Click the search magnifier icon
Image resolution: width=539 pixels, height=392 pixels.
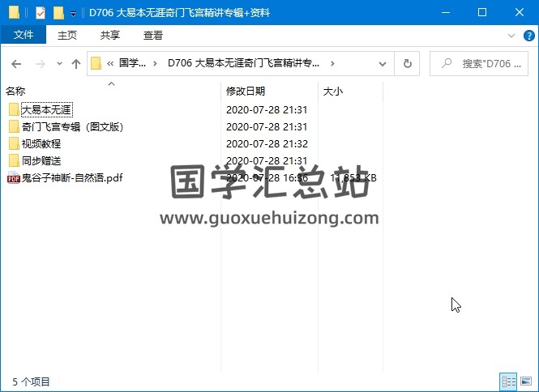point(447,63)
